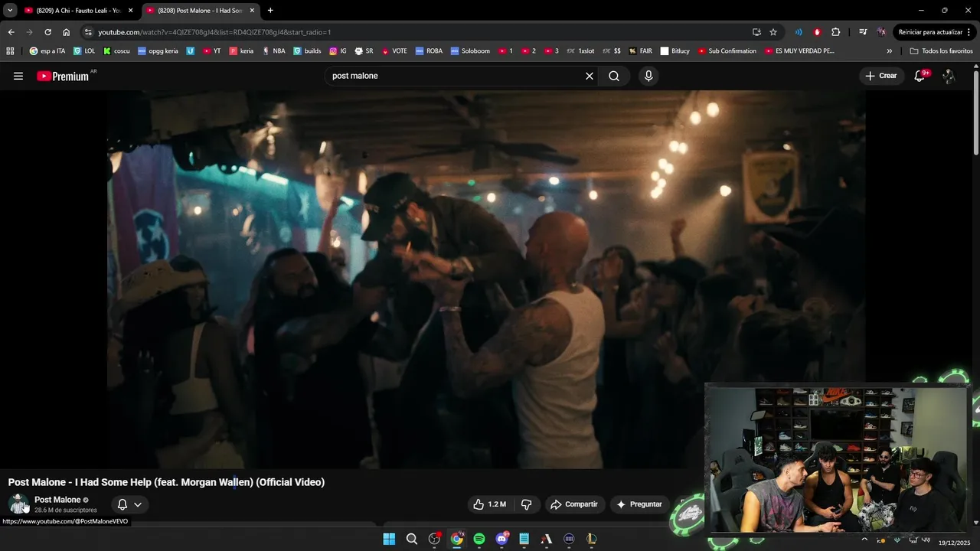Open Chrome extensions puzzle icon

(x=836, y=32)
